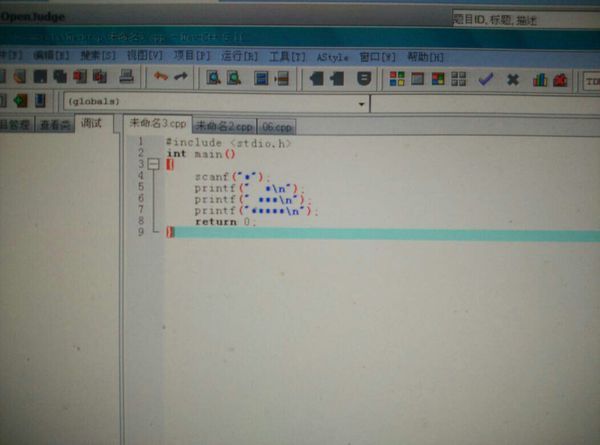Click the Print icon in the toolbar
Viewport: 600px width, 445px height.
127,77
